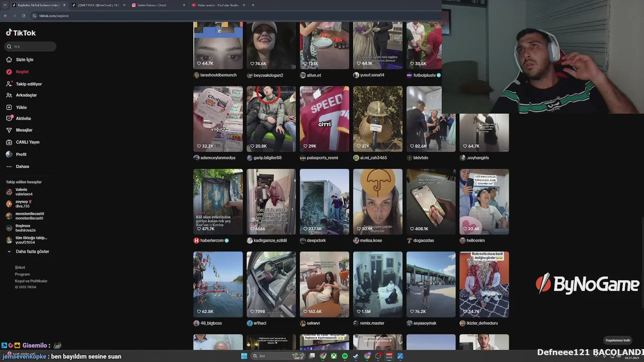Click username w1haci under video
644x362 pixels.
260,323
